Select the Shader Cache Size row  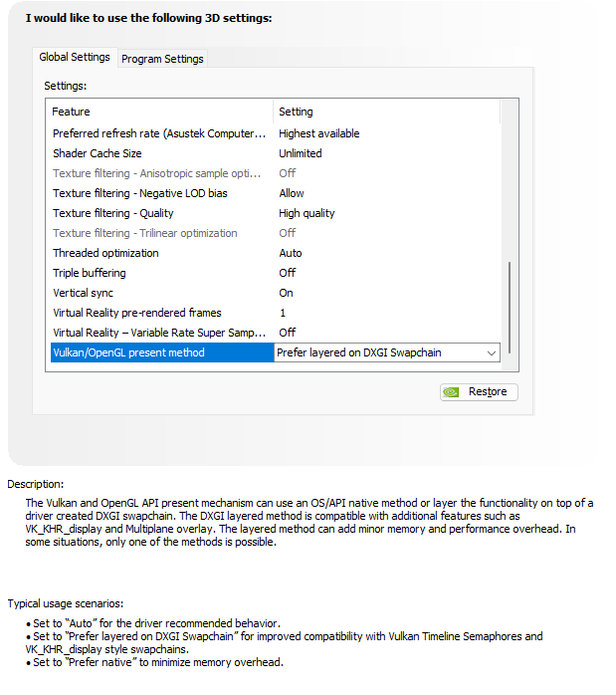(276, 153)
